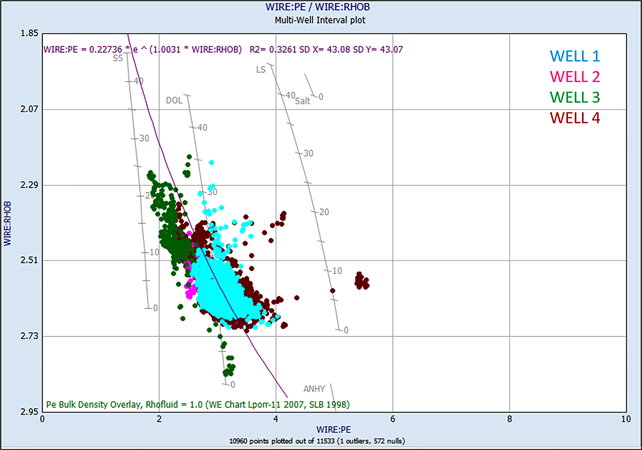Click the isolated dark red cluster near PE 5.5

(x=358, y=282)
